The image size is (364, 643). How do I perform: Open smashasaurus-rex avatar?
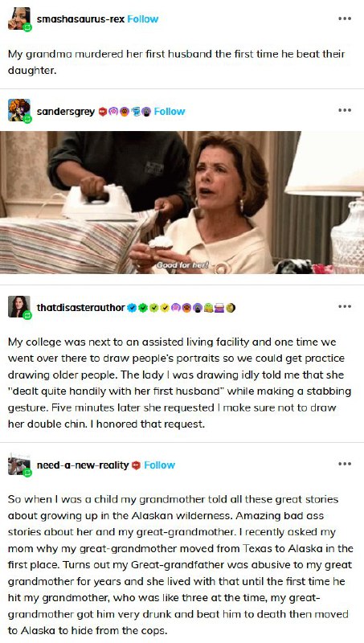click(x=18, y=18)
